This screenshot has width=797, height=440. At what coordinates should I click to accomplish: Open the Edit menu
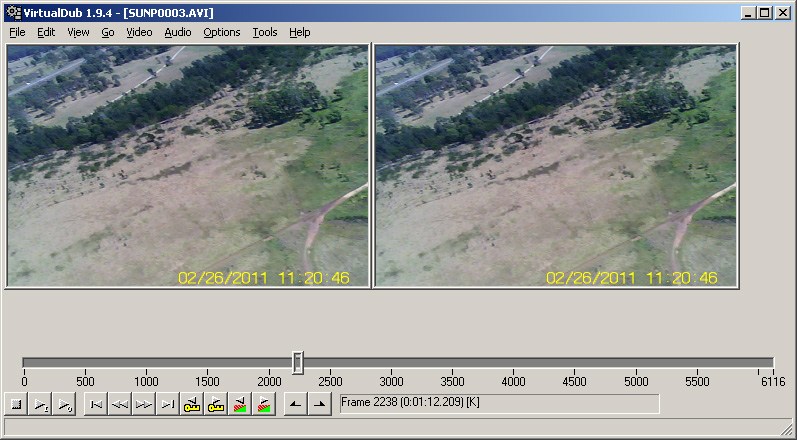click(x=46, y=33)
